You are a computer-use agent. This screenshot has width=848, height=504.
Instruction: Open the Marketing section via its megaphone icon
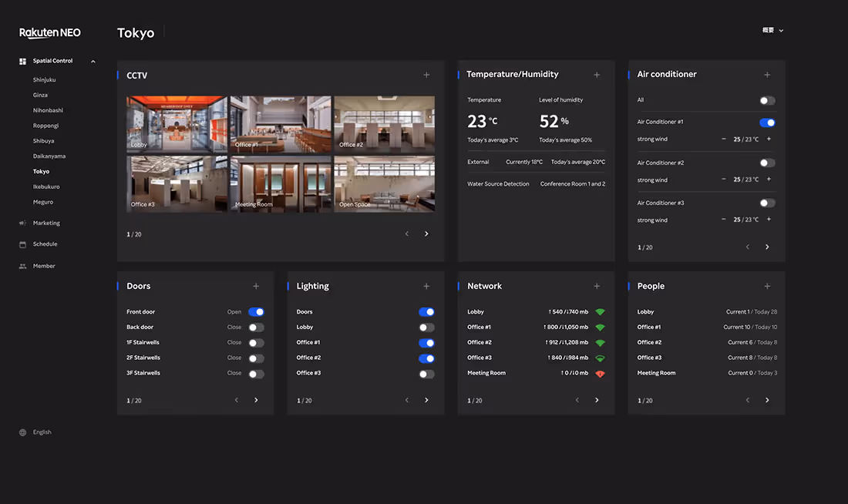tap(22, 223)
